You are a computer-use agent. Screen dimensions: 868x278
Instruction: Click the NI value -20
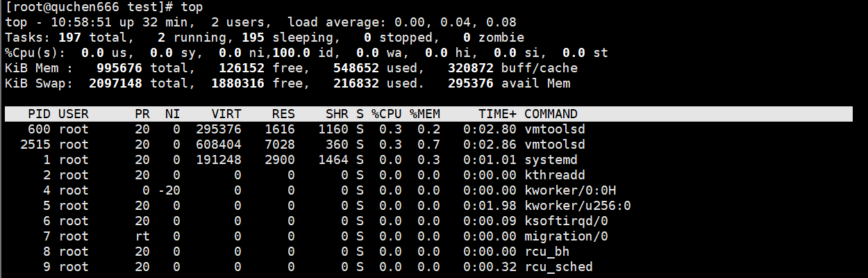pos(169,190)
